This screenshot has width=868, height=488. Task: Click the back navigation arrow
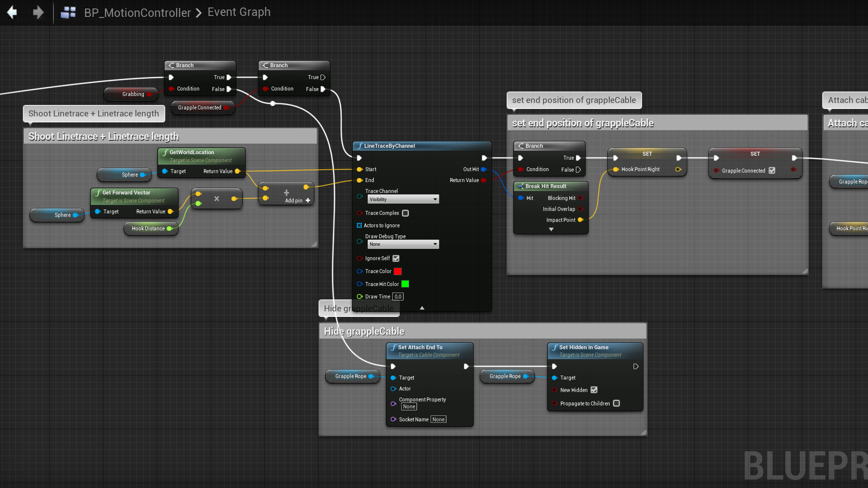12,12
